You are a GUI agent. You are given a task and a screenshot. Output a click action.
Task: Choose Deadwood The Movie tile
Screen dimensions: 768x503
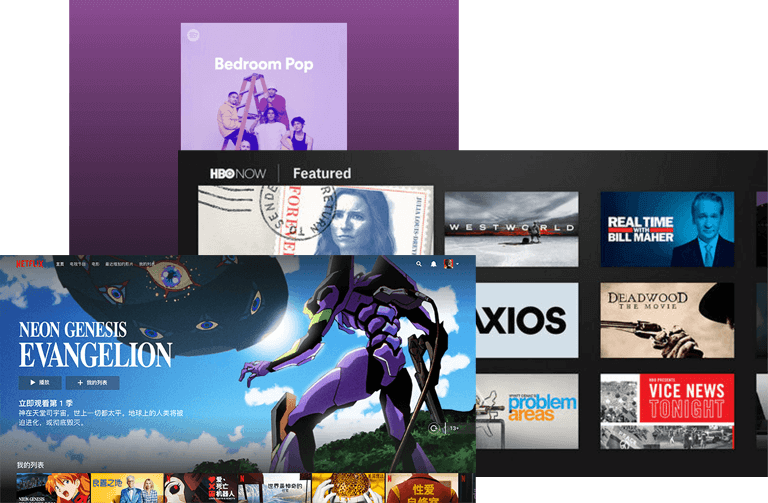667,320
